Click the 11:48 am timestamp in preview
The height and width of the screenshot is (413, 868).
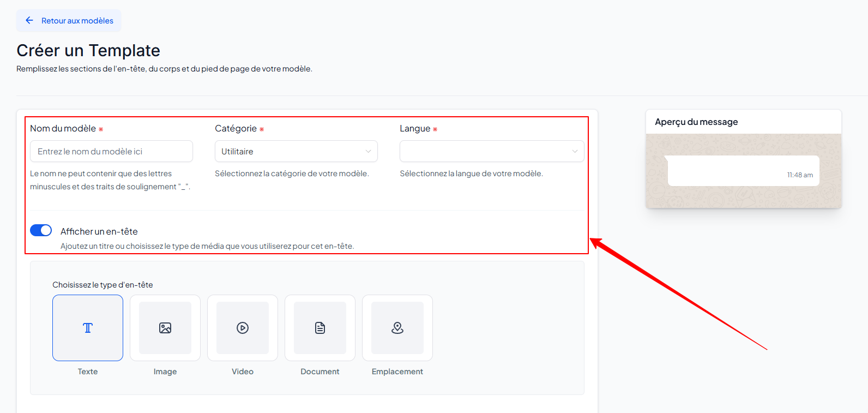pos(800,175)
